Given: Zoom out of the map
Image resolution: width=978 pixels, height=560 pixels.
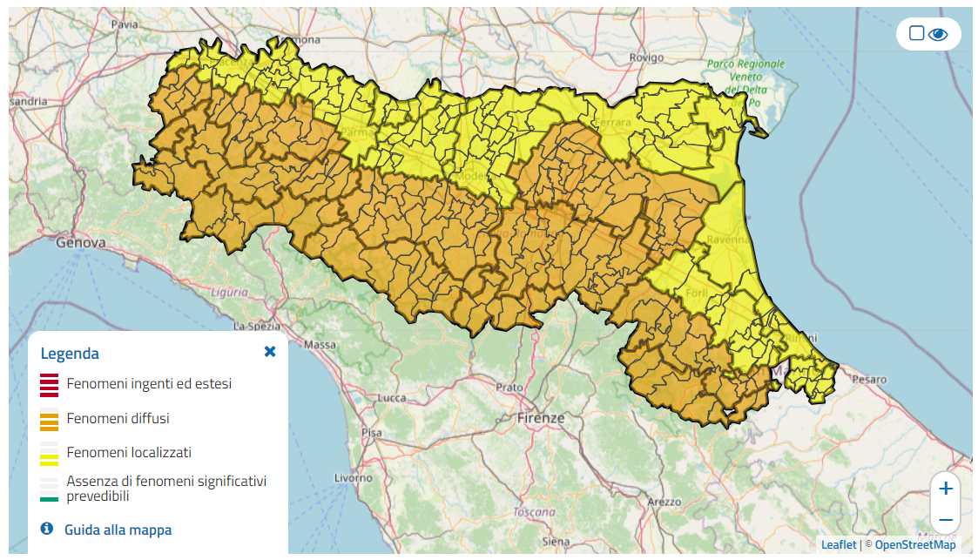Looking at the screenshot, I should pos(946,520).
